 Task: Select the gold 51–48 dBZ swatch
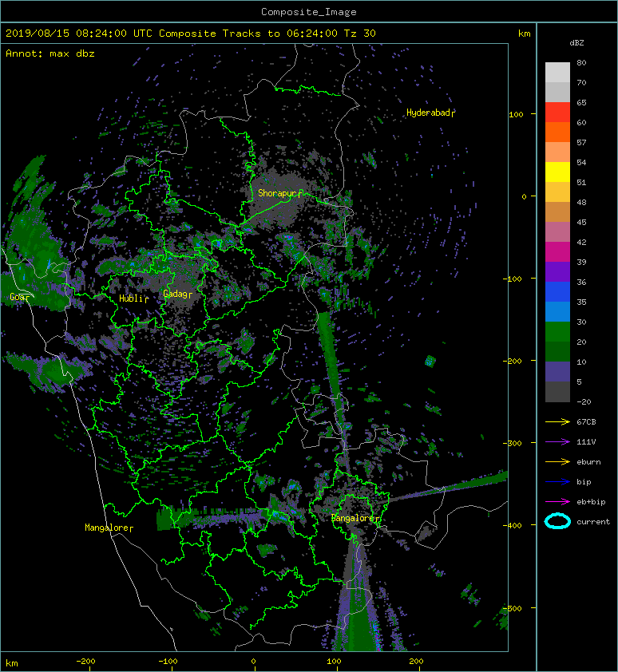[557, 192]
